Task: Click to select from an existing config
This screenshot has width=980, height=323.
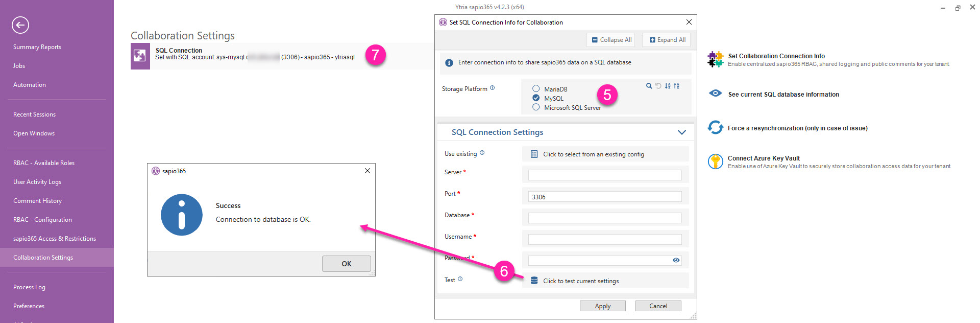Action: click(605, 154)
